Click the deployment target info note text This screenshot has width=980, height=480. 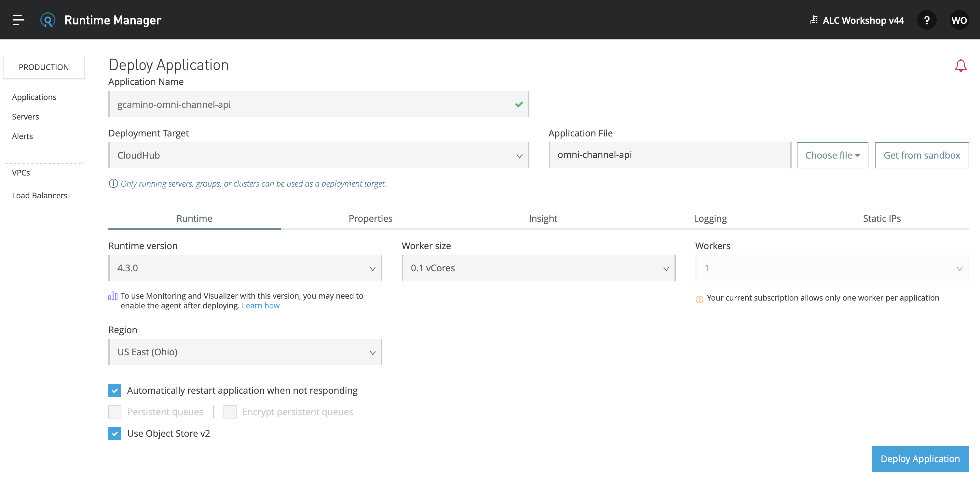(x=253, y=183)
